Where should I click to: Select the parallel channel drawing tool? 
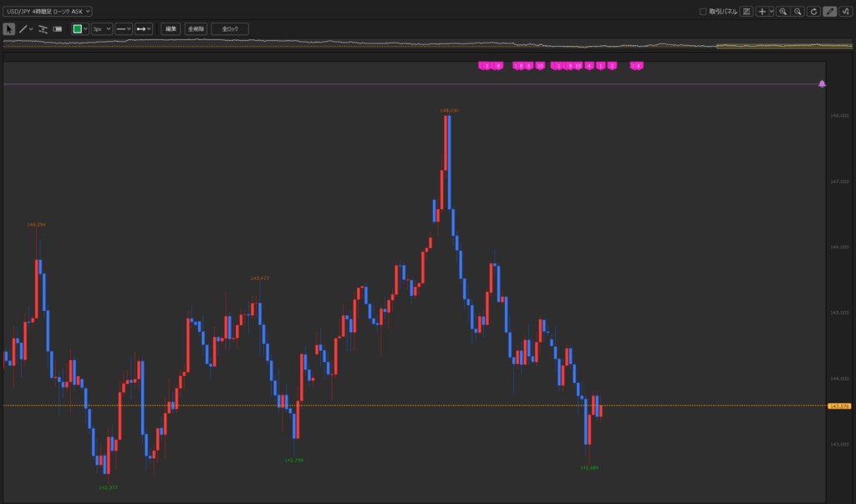pos(43,29)
